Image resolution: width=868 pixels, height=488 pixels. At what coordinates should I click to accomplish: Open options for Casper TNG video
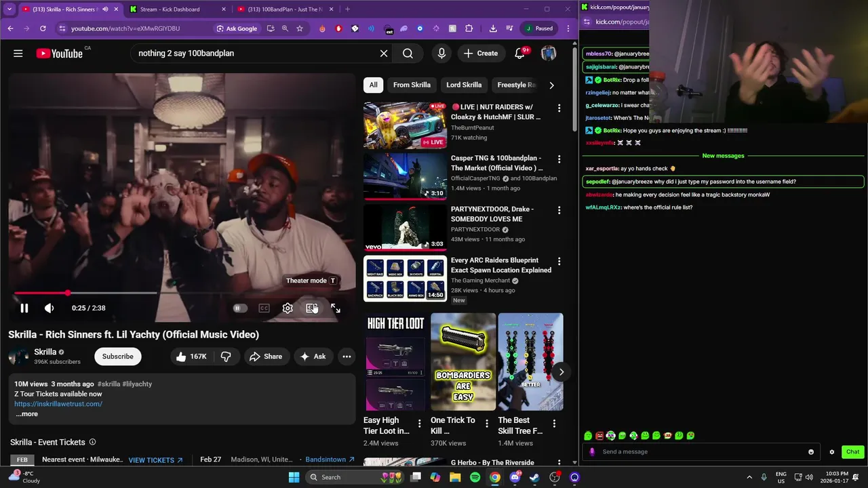[x=559, y=159]
